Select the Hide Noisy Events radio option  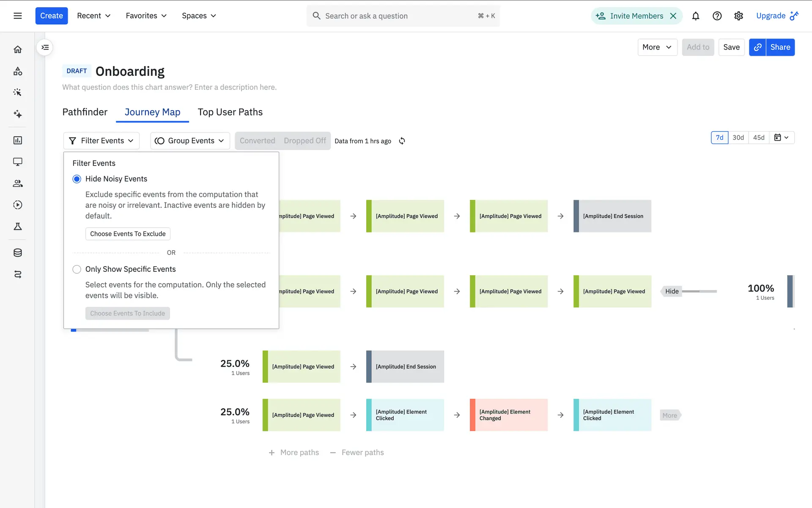pyautogui.click(x=77, y=179)
